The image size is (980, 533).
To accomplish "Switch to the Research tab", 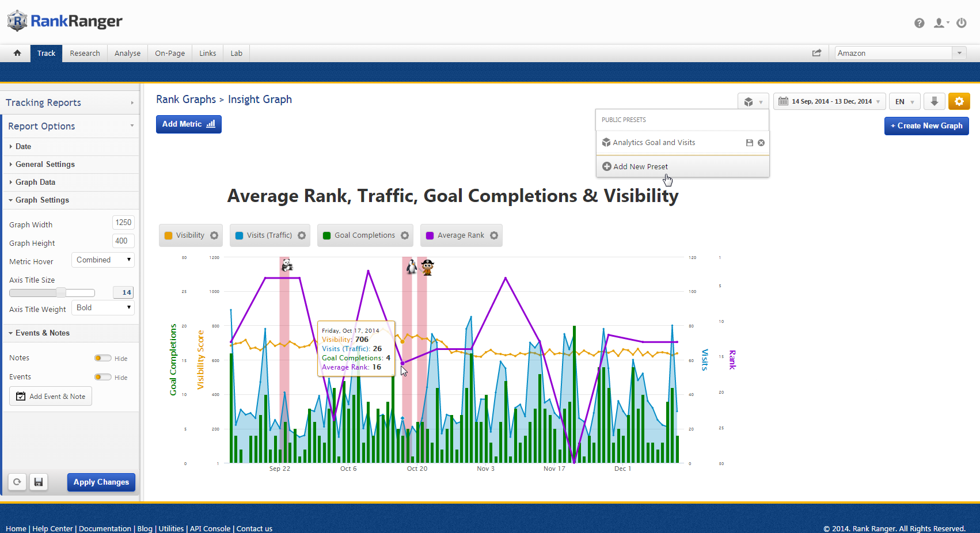I will 85,53.
